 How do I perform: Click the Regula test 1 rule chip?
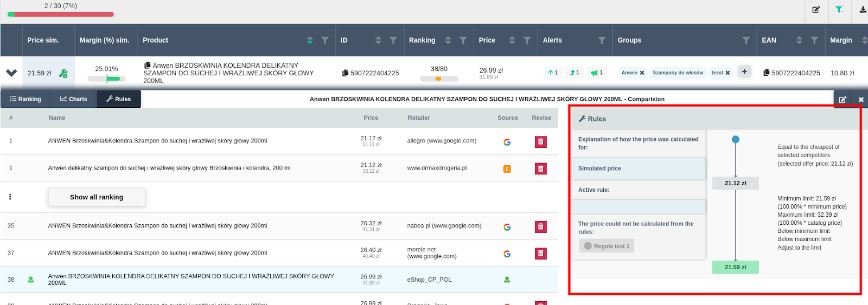pyautogui.click(x=607, y=246)
